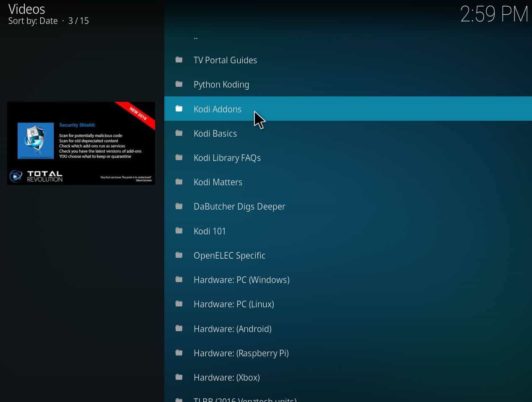
Task: Click the folder icon beside TV Portal Guides
Action: (x=179, y=60)
